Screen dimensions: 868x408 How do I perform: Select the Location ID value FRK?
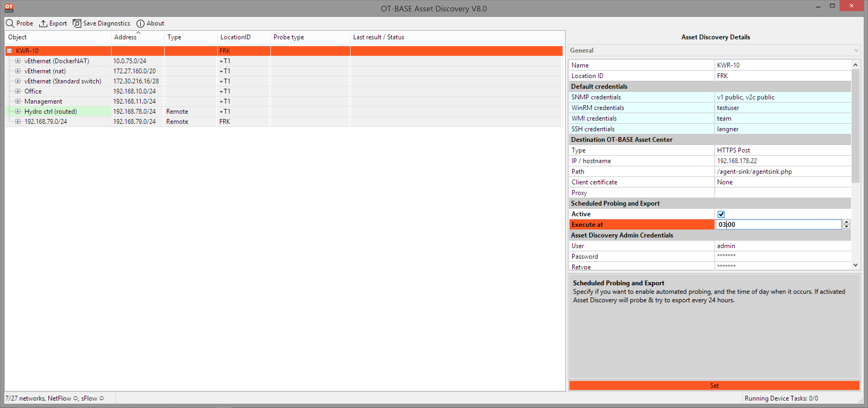722,76
